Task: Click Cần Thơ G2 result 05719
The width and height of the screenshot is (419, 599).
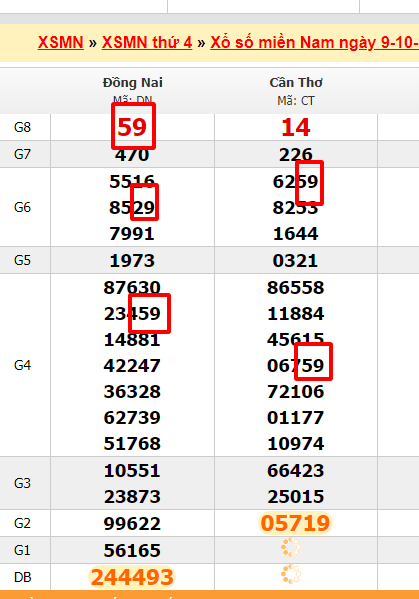Action: 295,523
